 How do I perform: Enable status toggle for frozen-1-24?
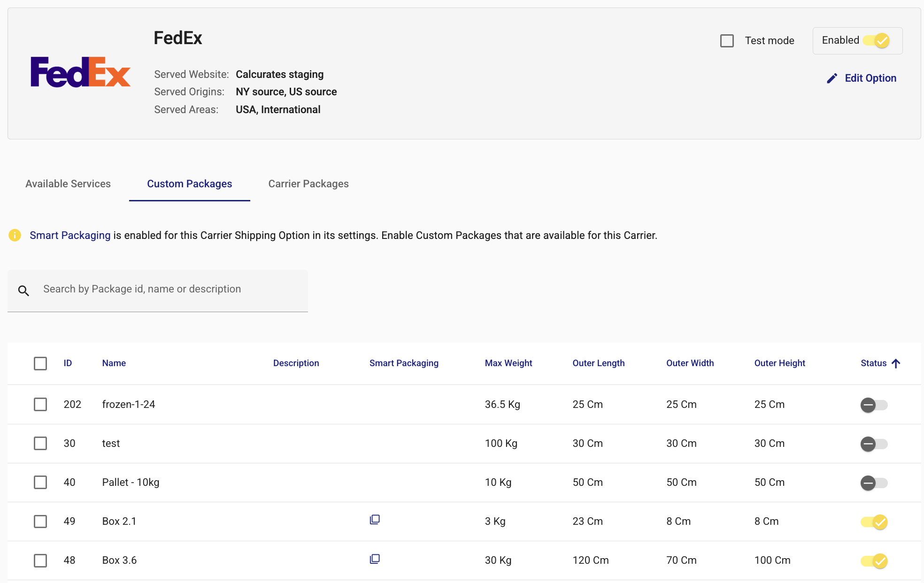874,405
